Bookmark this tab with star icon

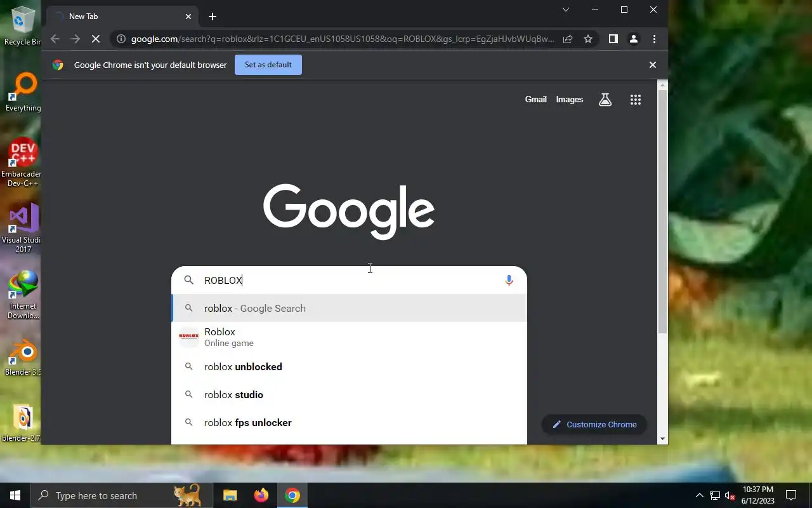(588, 39)
